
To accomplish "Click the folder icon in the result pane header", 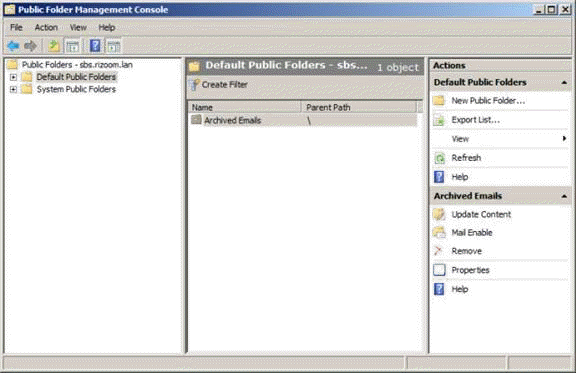I will [x=194, y=67].
